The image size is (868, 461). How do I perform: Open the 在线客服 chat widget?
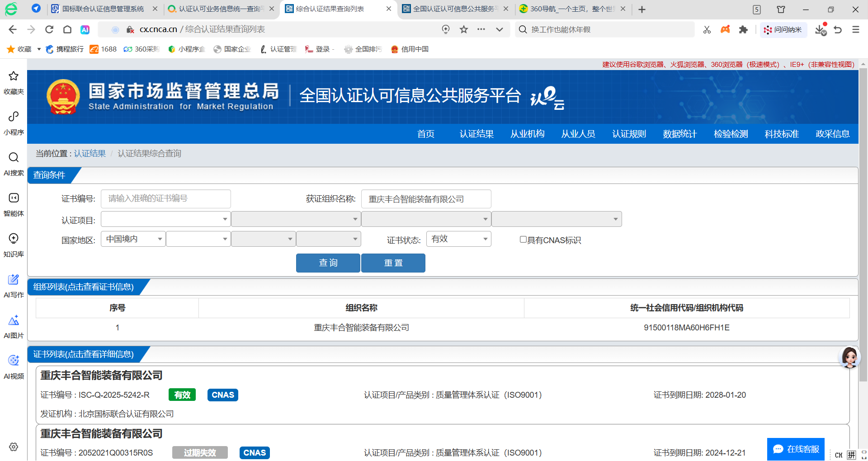coord(796,449)
